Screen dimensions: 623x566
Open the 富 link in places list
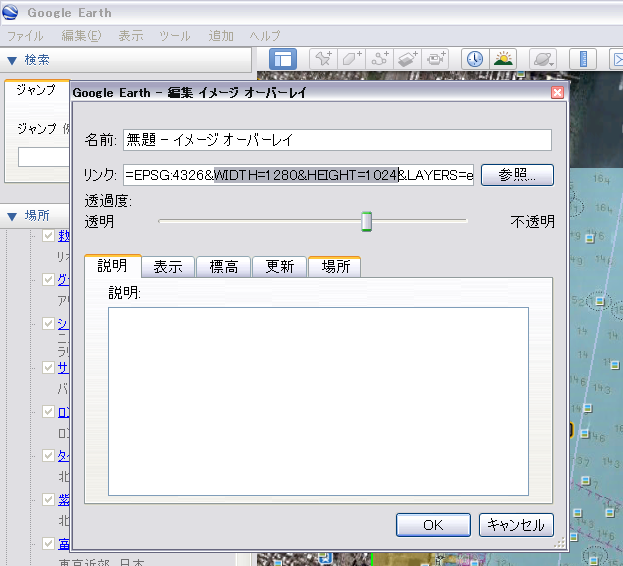tap(64, 543)
